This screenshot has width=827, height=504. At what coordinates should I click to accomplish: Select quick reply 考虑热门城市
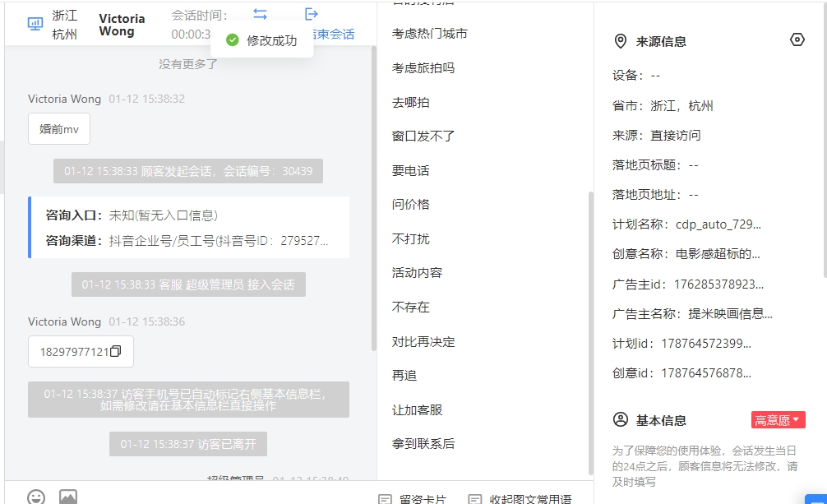pos(429,33)
